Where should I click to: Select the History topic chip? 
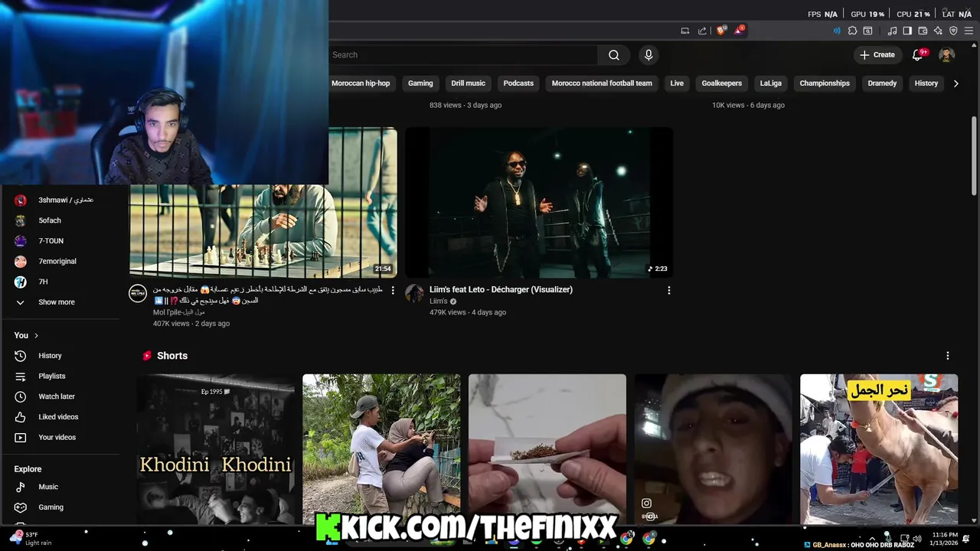tap(926, 83)
